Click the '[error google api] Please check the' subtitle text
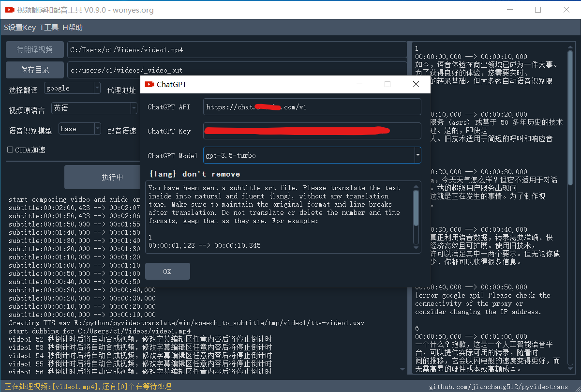Viewport: 581px width, 392px height. [483, 295]
